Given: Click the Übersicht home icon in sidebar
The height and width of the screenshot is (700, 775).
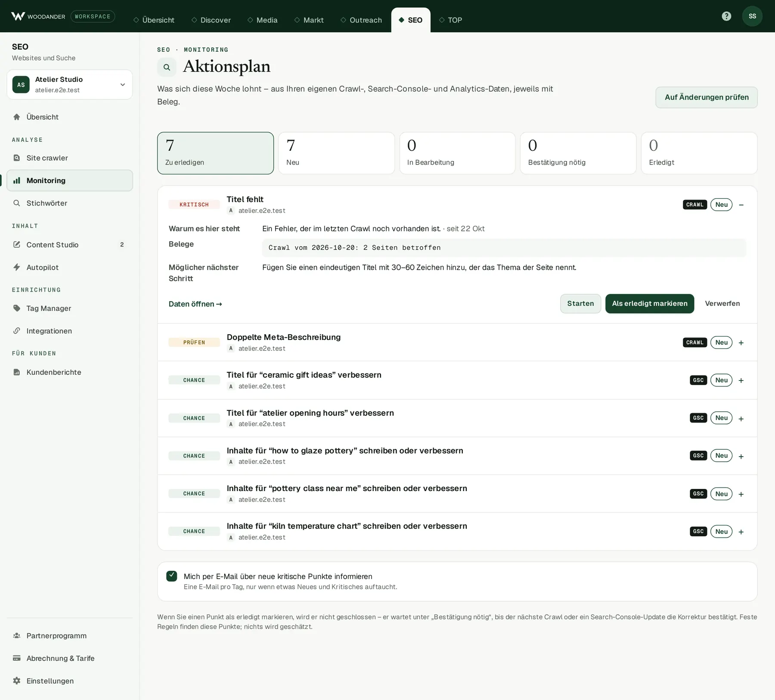Looking at the screenshot, I should tap(17, 117).
